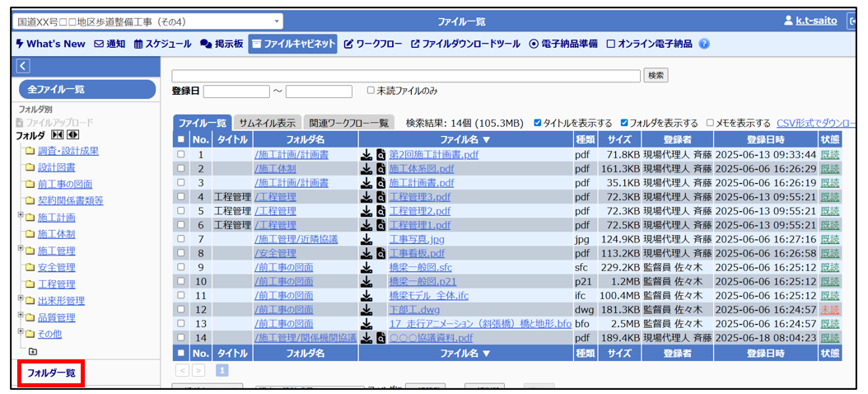Click the add-folder icon below その他
The height and width of the screenshot is (394, 868).
tap(32, 351)
